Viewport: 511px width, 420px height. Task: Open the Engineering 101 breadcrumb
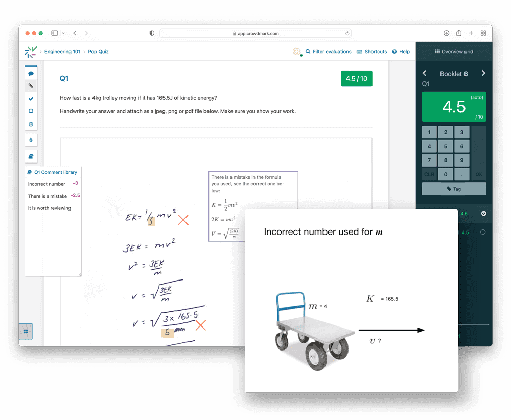[x=62, y=52]
